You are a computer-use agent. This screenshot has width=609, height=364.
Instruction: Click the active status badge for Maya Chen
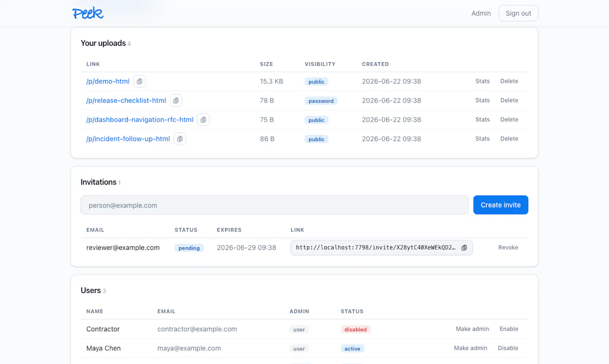pos(352,348)
